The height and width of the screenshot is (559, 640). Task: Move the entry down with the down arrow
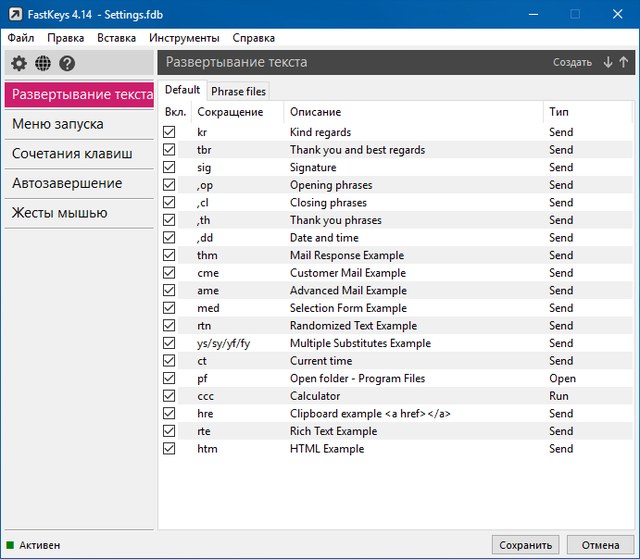click(x=608, y=62)
